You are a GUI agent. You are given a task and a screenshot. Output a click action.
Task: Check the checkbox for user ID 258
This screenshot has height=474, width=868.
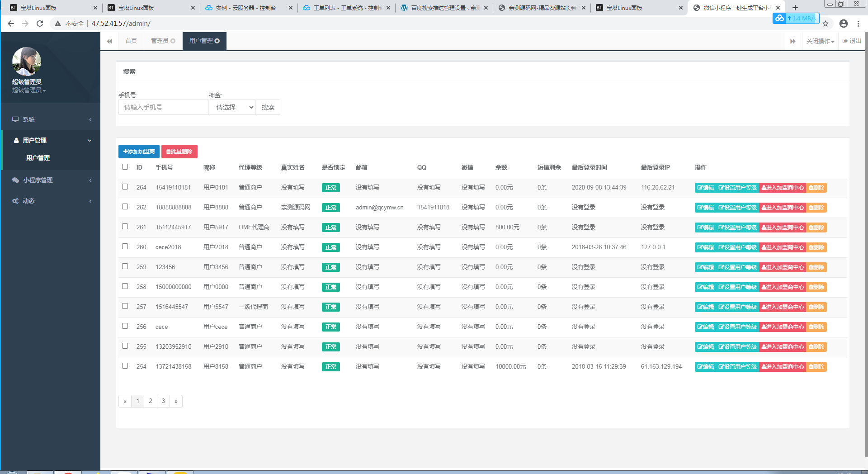click(125, 286)
